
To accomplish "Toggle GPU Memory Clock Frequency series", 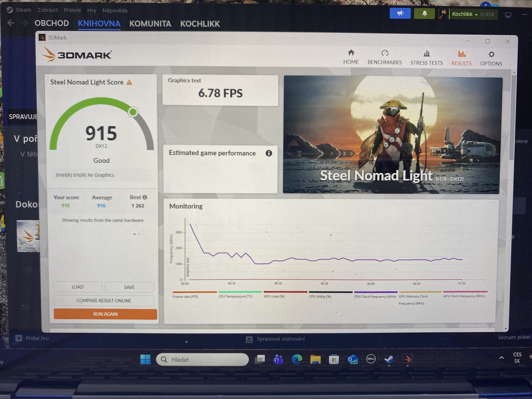I will (x=420, y=298).
